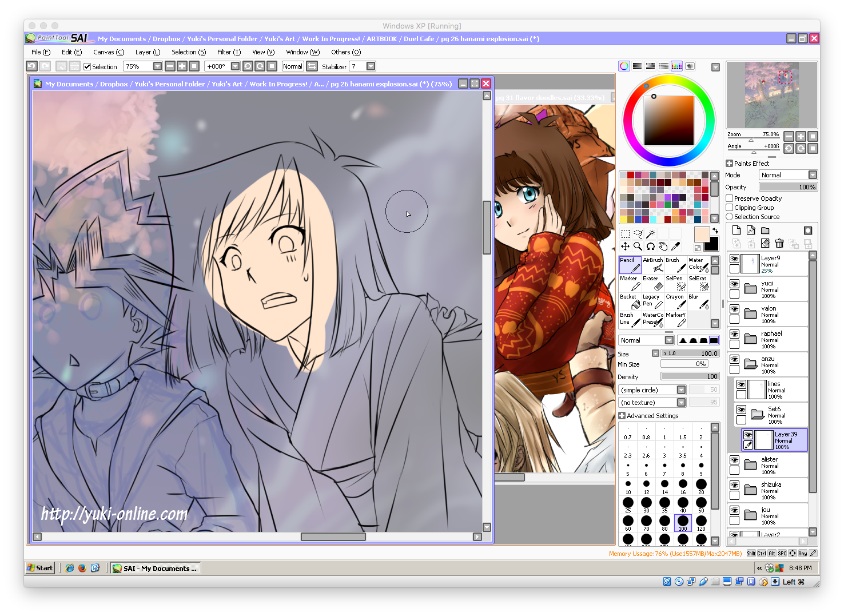Open the layer Mode dropdown

click(x=788, y=175)
